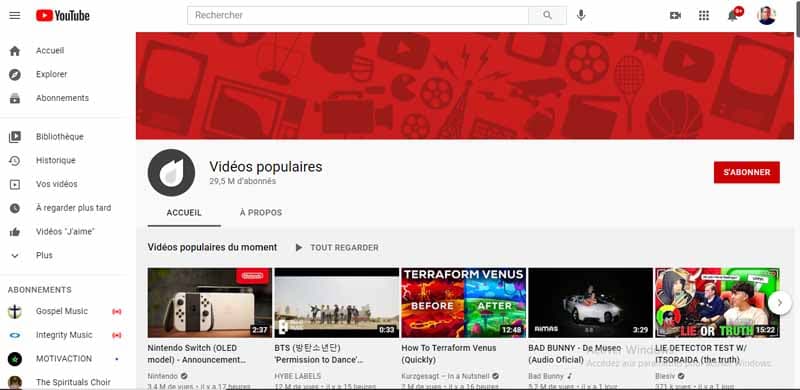Image resolution: width=800 pixels, height=390 pixels.
Task: Open the HYBE LABELS channel link
Action: (297, 376)
